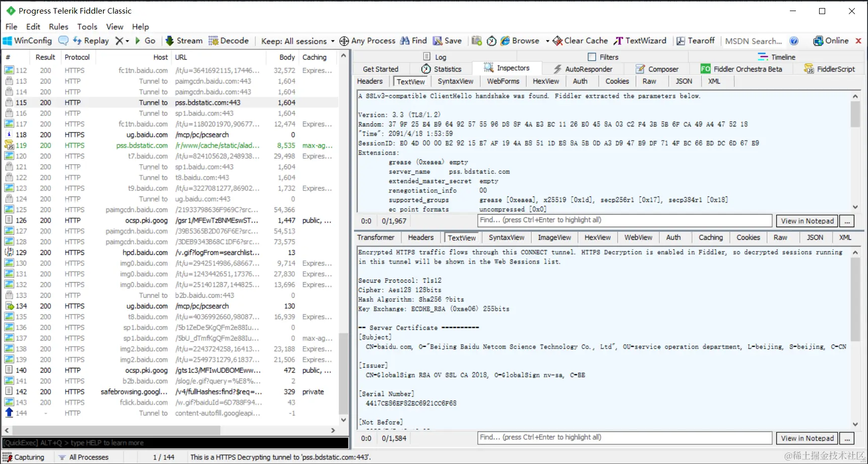Change All Processes filter in status bar
The image size is (868, 464).
pos(84,457)
